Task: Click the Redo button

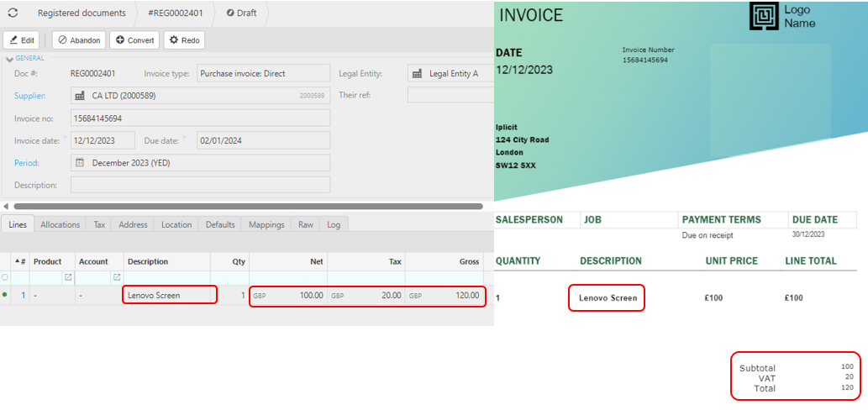Action: click(x=184, y=40)
